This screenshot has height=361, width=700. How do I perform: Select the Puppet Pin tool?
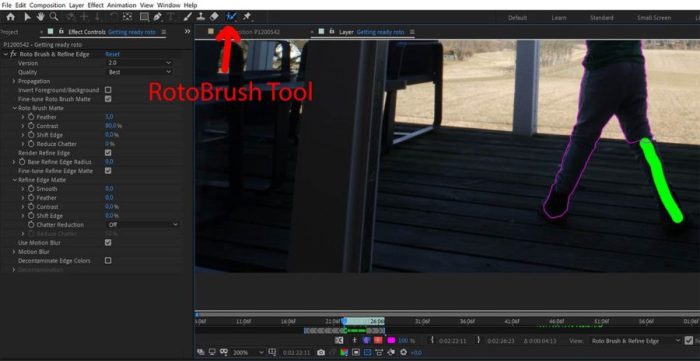click(x=247, y=17)
